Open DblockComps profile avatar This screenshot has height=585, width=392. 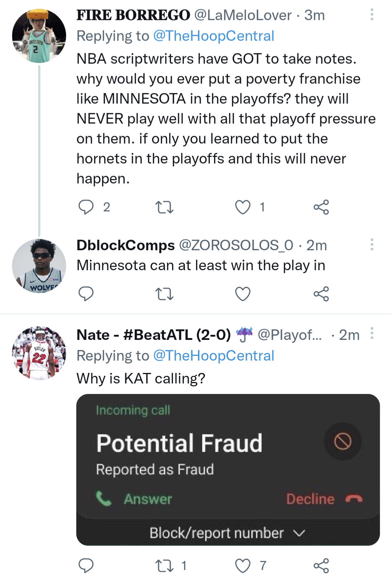click(39, 266)
